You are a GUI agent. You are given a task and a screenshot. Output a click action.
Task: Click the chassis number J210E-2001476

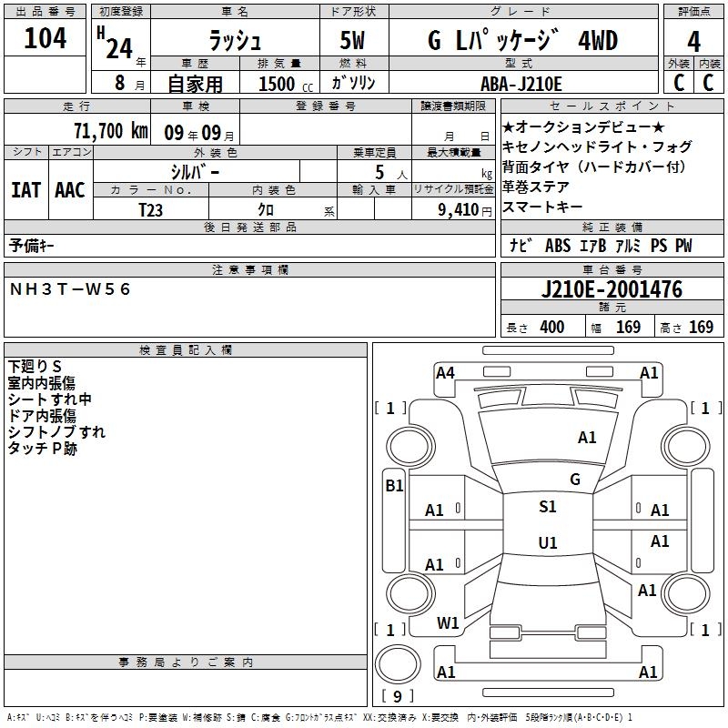[x=611, y=290]
